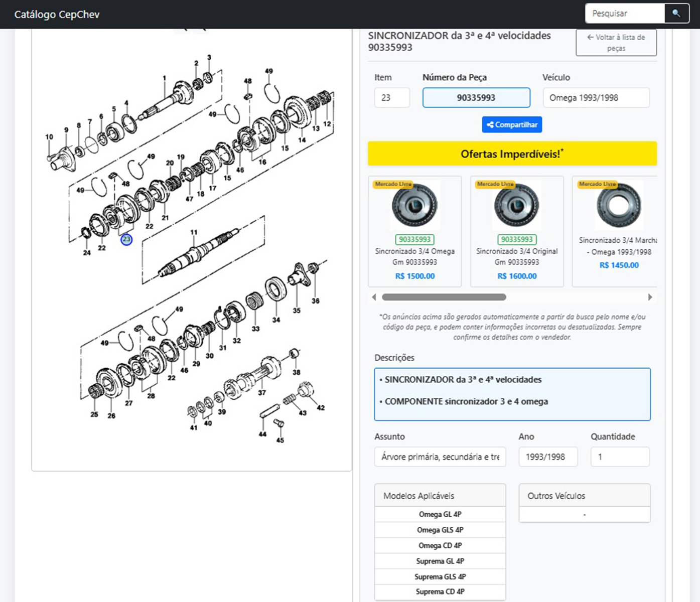700x602 pixels.
Task: Click the Ofertas Imperdíveis yellow banner
Action: click(x=512, y=154)
